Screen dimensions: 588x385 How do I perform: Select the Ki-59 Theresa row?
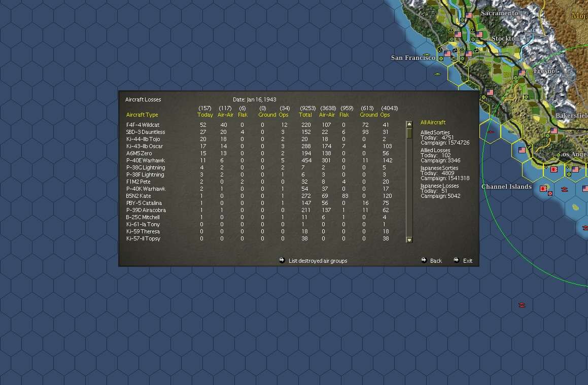[259, 232]
